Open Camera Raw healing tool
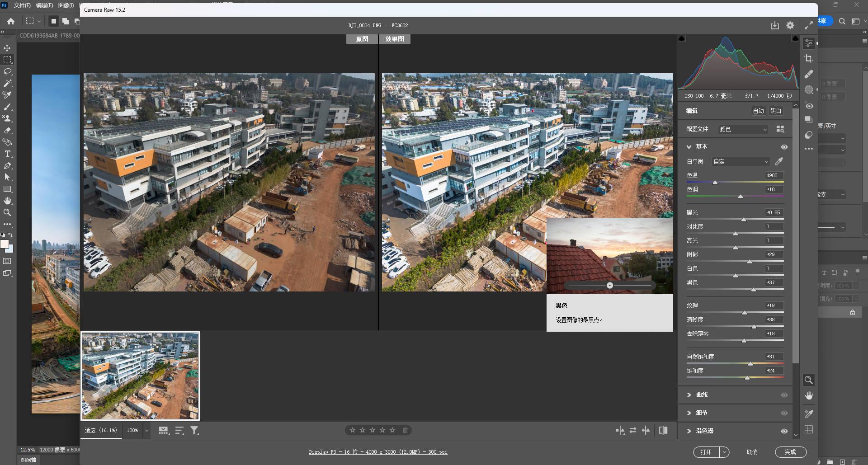 pyautogui.click(x=809, y=74)
